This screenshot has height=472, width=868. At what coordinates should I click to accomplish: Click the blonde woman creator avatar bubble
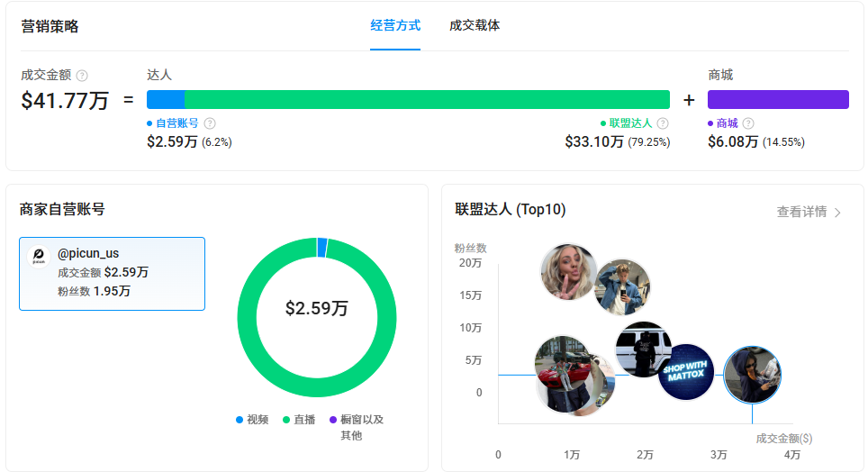coord(568,272)
